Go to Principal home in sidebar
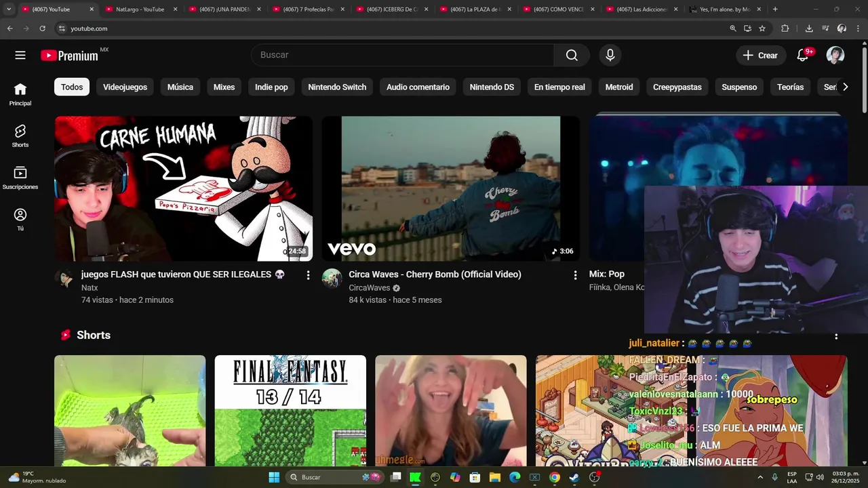 coord(20,94)
